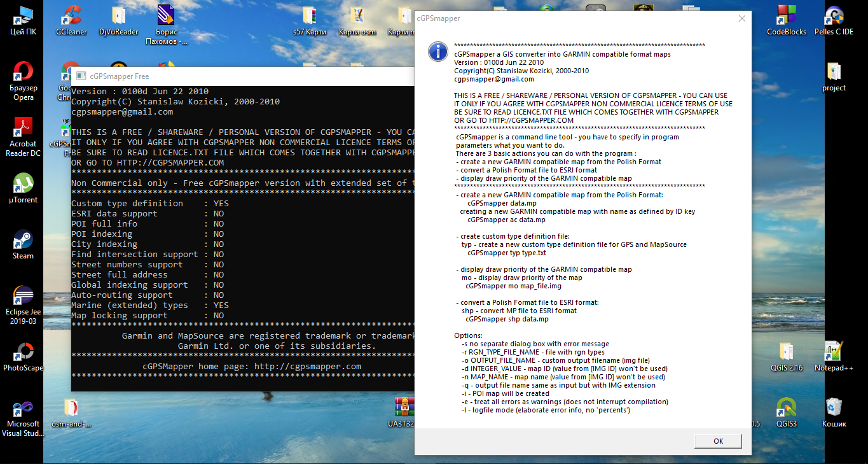Screen dimensions: 868x464
Task: Select the osm-and-... file icon
Action: tap(71, 413)
